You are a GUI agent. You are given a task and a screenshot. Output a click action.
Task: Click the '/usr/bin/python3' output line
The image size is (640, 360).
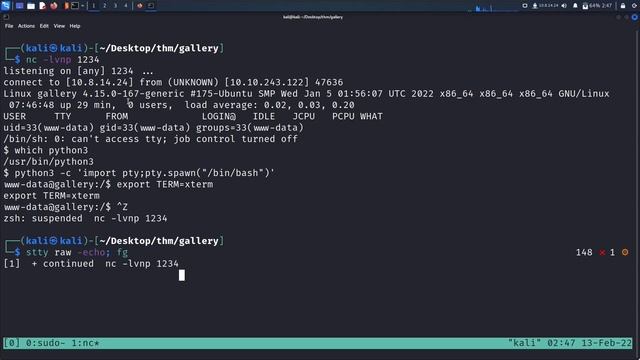49,162
